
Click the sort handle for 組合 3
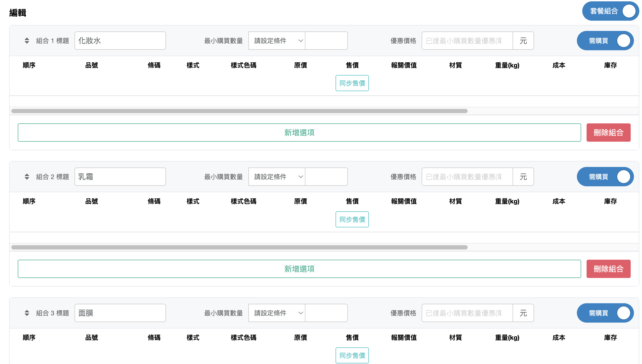pos(27,313)
